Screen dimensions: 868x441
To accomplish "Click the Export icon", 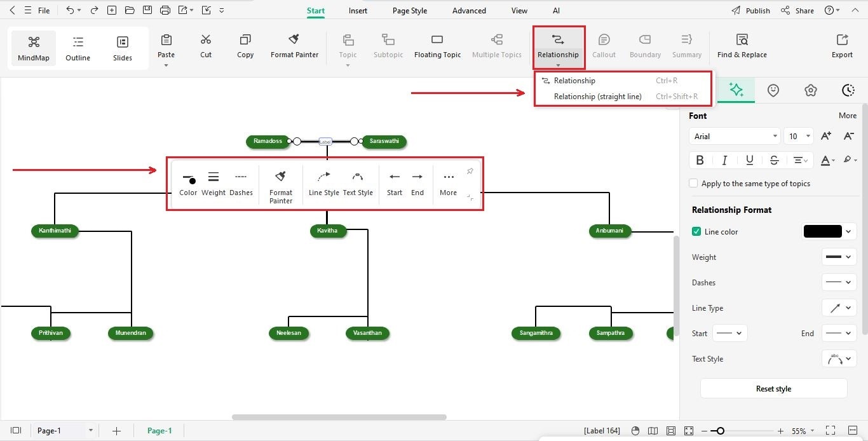I will click(842, 46).
